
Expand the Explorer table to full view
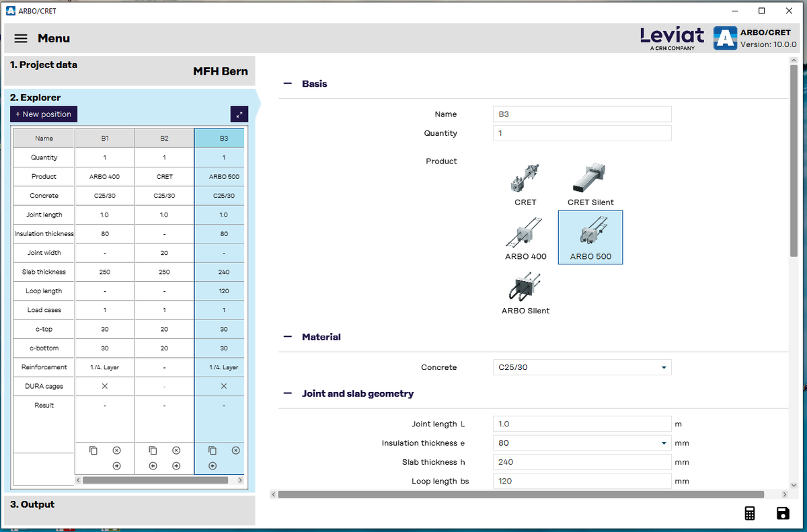pyautogui.click(x=239, y=114)
